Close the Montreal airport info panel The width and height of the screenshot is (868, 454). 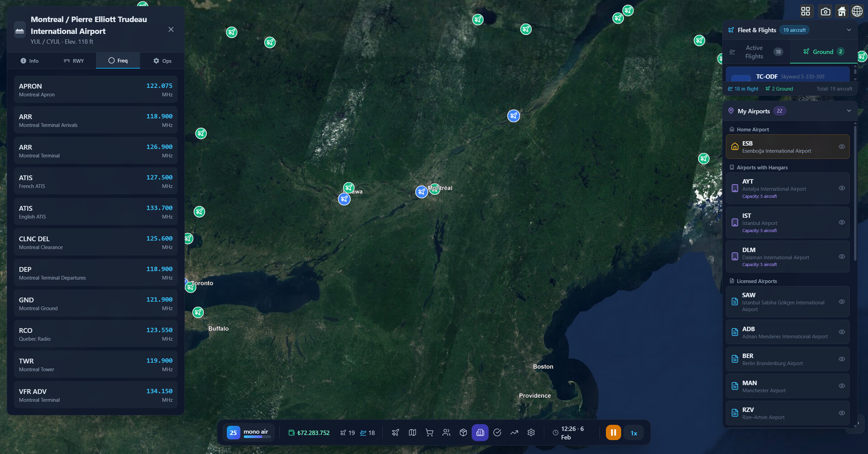click(x=171, y=29)
